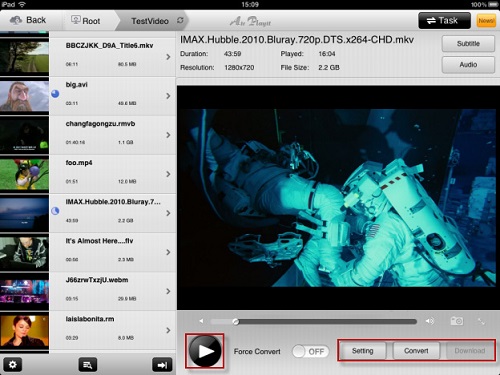
Task: Select file name laislabonita.rm
Action: (x=90, y=319)
